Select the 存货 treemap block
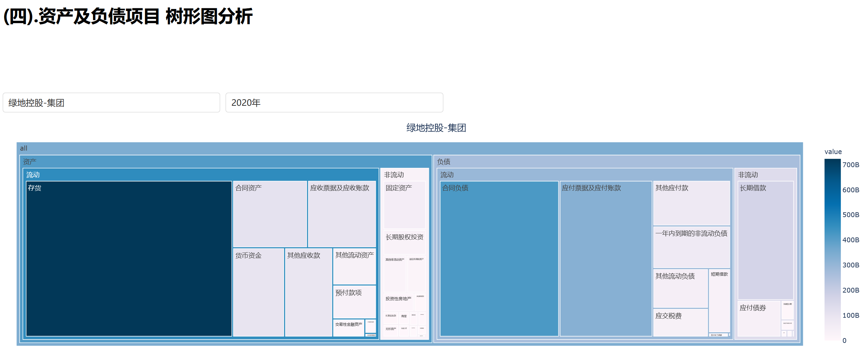The width and height of the screenshot is (868, 356). pos(129,258)
